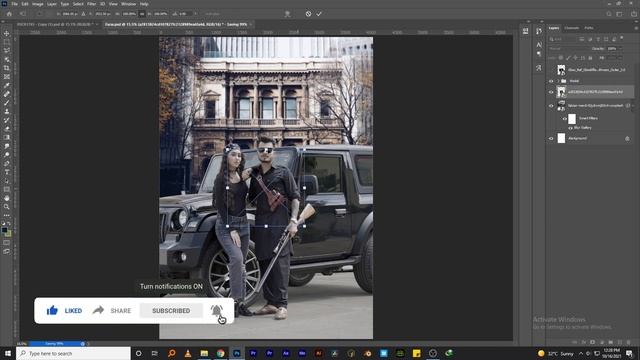Click the lock icon on Background layer
This screenshot has width=640, height=360.
[627, 139]
